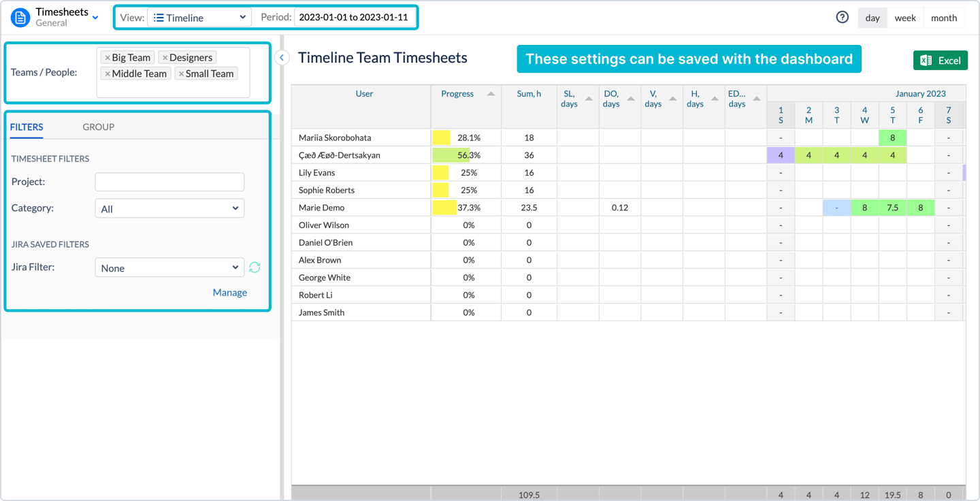Image resolution: width=980 pixels, height=501 pixels.
Task: Open the View Timeline dropdown
Action: point(199,18)
